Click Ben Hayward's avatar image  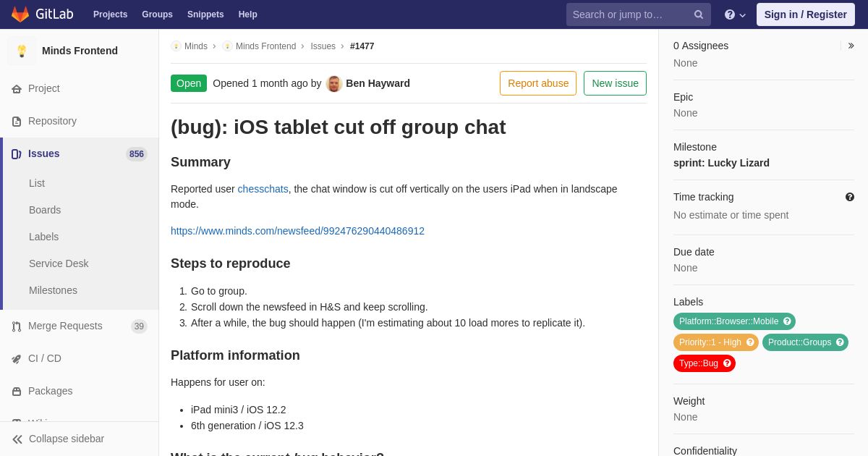(334, 84)
